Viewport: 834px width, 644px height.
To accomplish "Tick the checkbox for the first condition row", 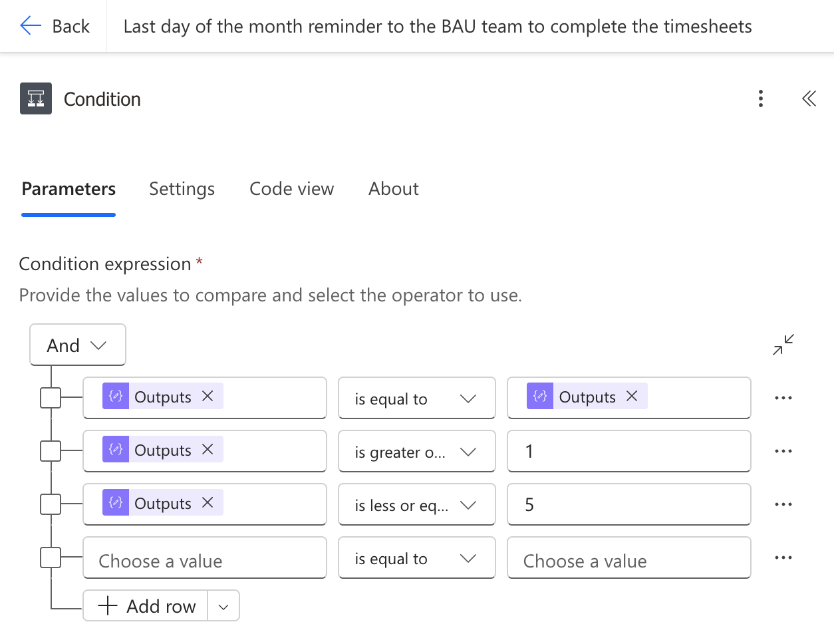I will click(51, 398).
